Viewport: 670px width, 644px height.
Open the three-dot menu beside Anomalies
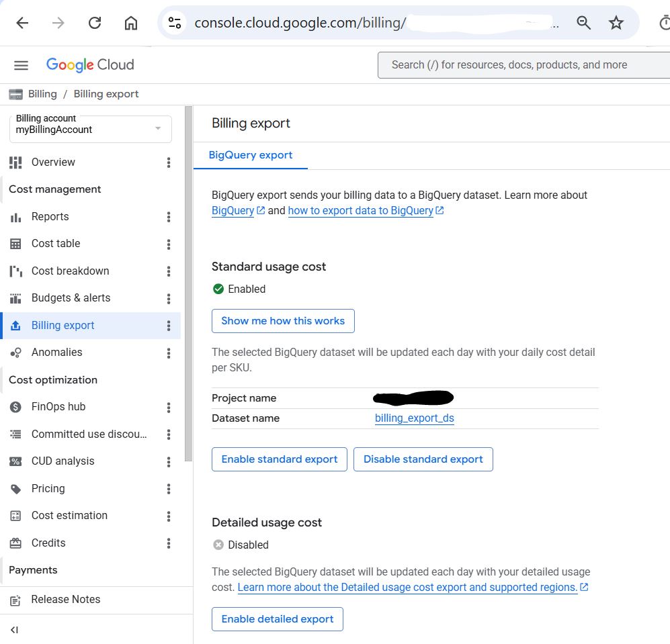click(169, 353)
